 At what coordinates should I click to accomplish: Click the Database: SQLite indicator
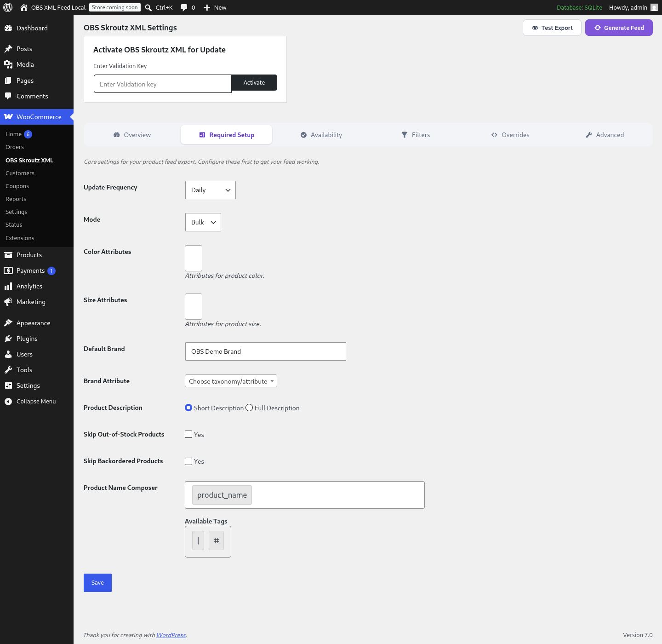(x=579, y=7)
